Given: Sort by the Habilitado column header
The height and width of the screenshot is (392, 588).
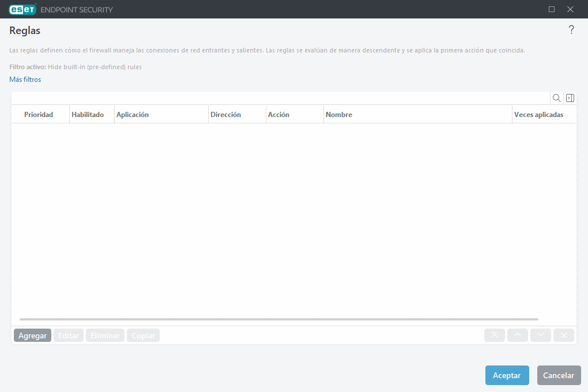Looking at the screenshot, I should tap(88, 115).
